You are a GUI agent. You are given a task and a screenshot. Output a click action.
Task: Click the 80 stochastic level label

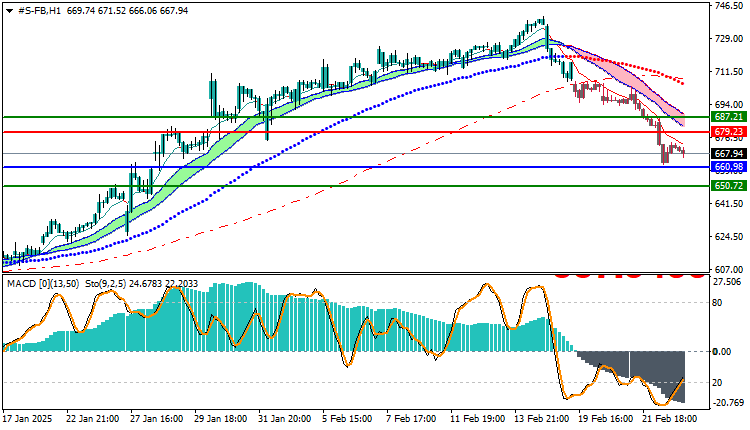click(x=717, y=303)
